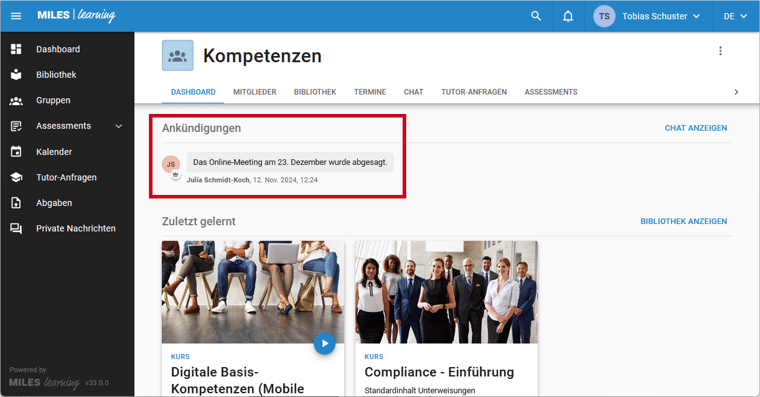
Task: Select the Kalender sidebar icon
Action: tap(16, 152)
